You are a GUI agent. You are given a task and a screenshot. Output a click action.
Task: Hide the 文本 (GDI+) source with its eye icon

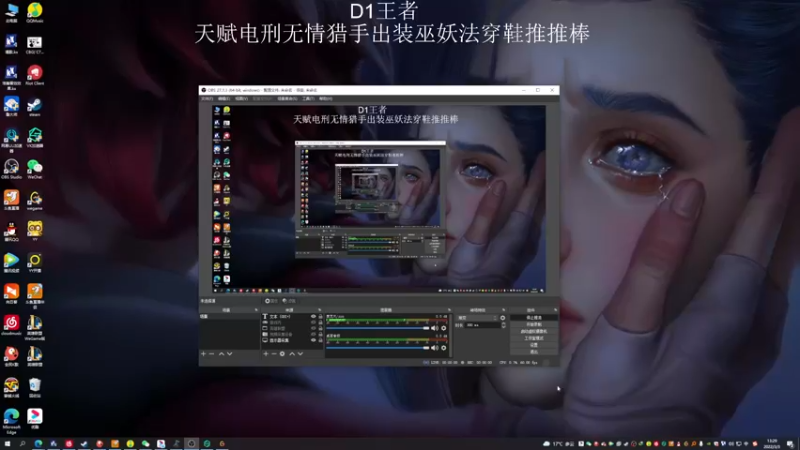coord(313,317)
